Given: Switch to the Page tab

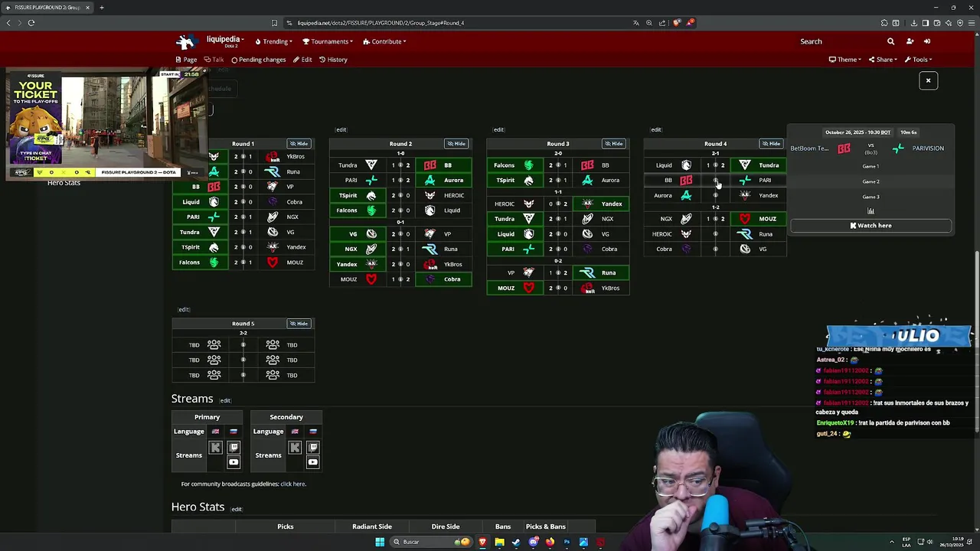Looking at the screenshot, I should (x=186, y=60).
